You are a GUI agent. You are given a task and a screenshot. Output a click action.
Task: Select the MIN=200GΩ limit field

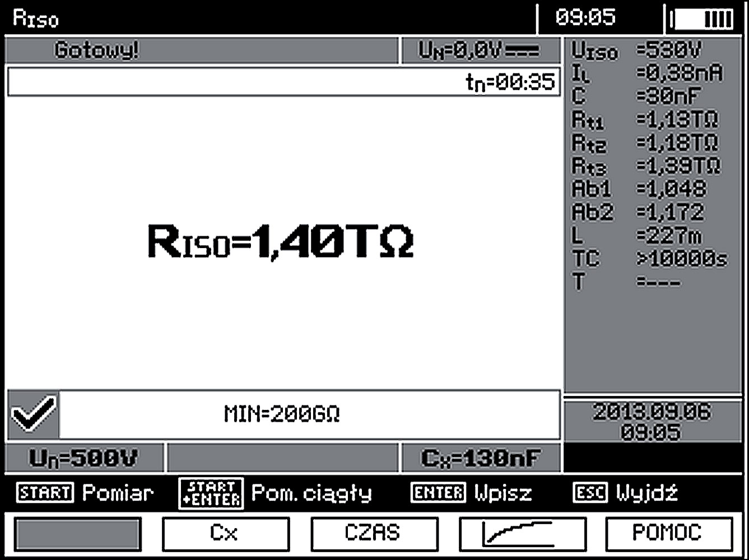310,414
